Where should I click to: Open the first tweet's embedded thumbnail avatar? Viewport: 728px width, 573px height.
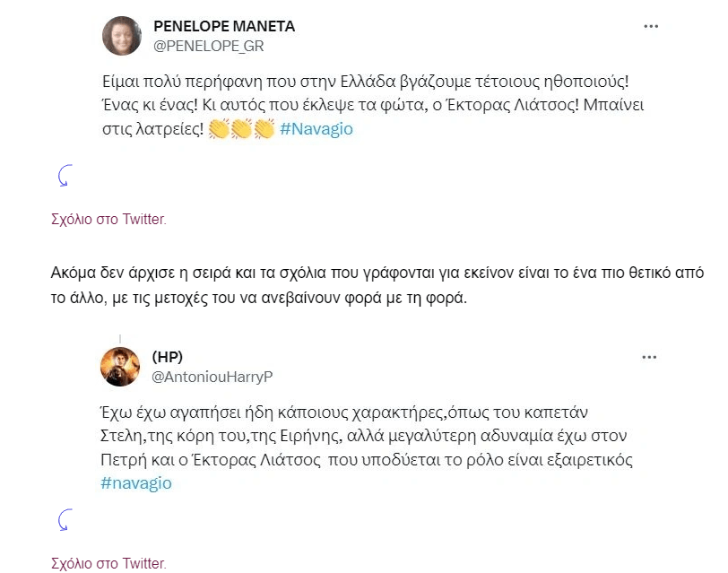click(121, 36)
